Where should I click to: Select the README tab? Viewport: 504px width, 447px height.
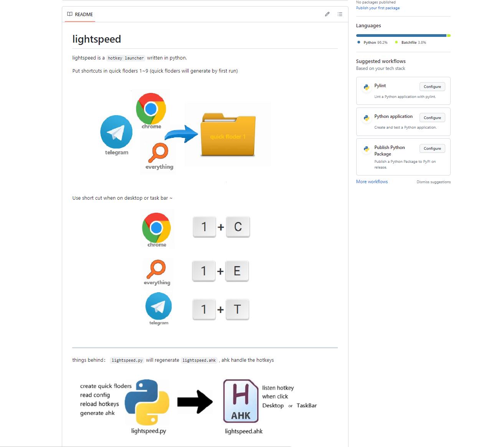click(80, 14)
